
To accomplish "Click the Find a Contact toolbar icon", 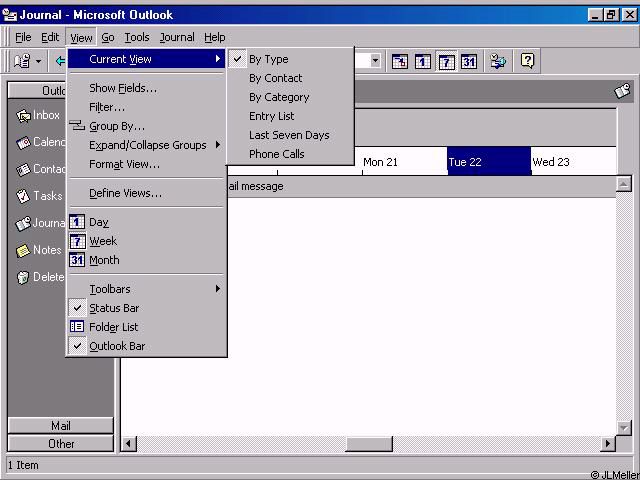I will pyautogui.click(x=498, y=61).
